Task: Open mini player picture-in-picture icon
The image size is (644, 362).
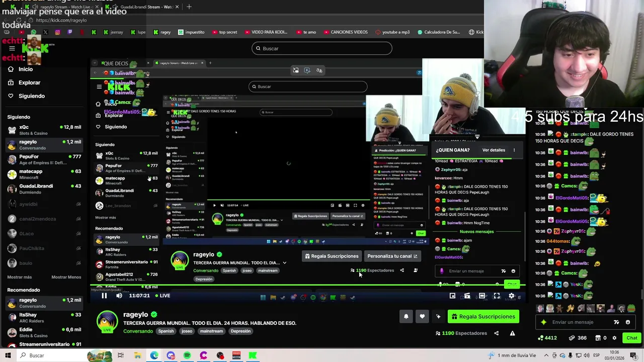Action: point(452,296)
